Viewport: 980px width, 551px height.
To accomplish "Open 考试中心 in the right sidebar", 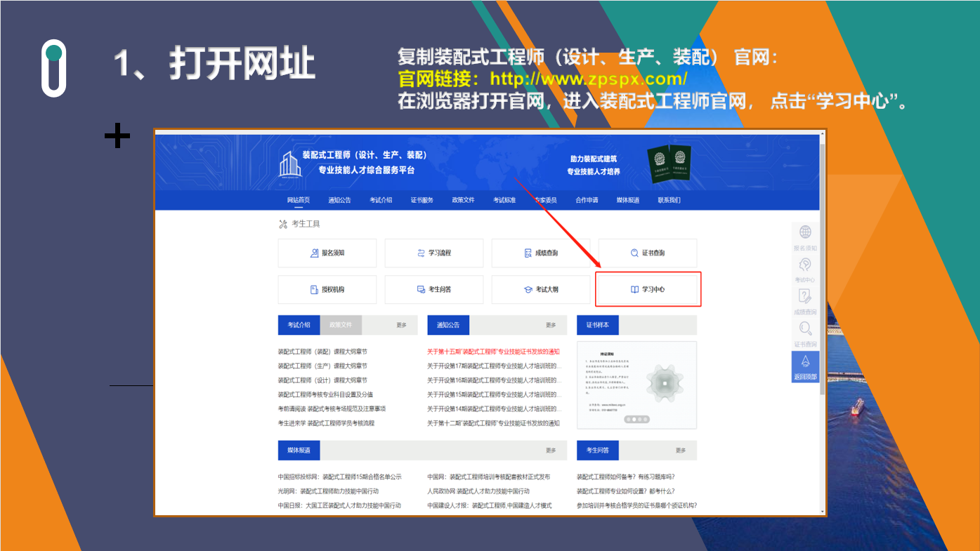I will tap(805, 270).
